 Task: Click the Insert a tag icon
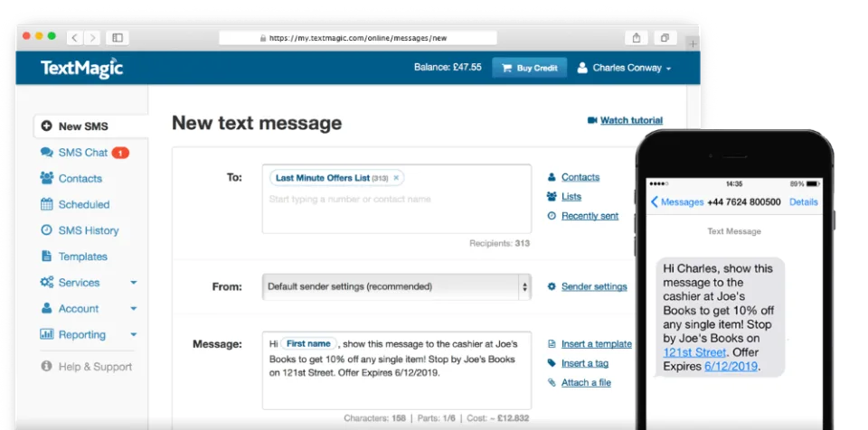tap(552, 363)
